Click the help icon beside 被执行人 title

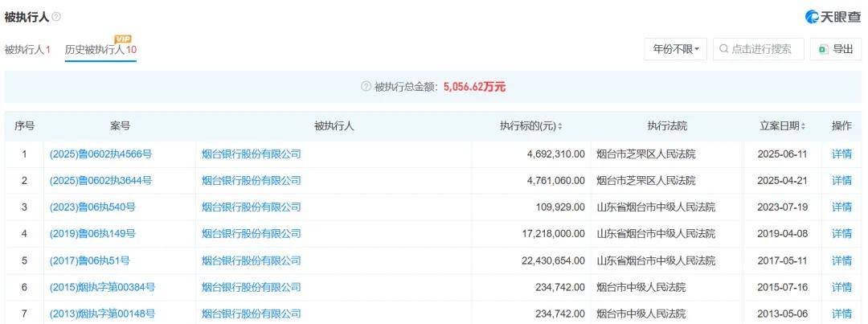point(56,17)
